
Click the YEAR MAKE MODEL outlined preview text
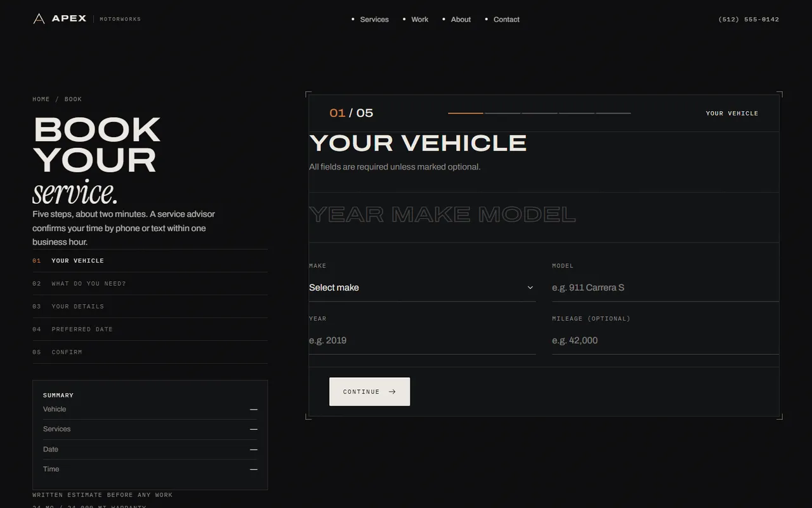tap(442, 215)
